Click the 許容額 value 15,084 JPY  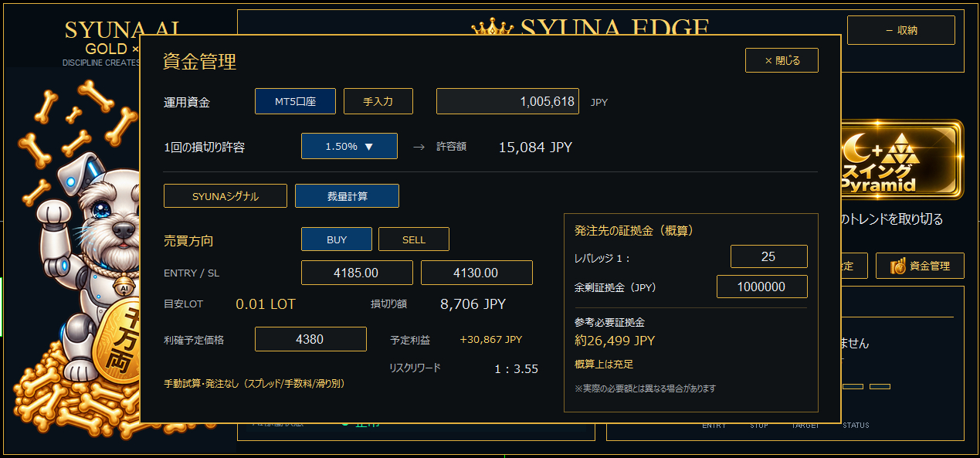pyautogui.click(x=536, y=147)
